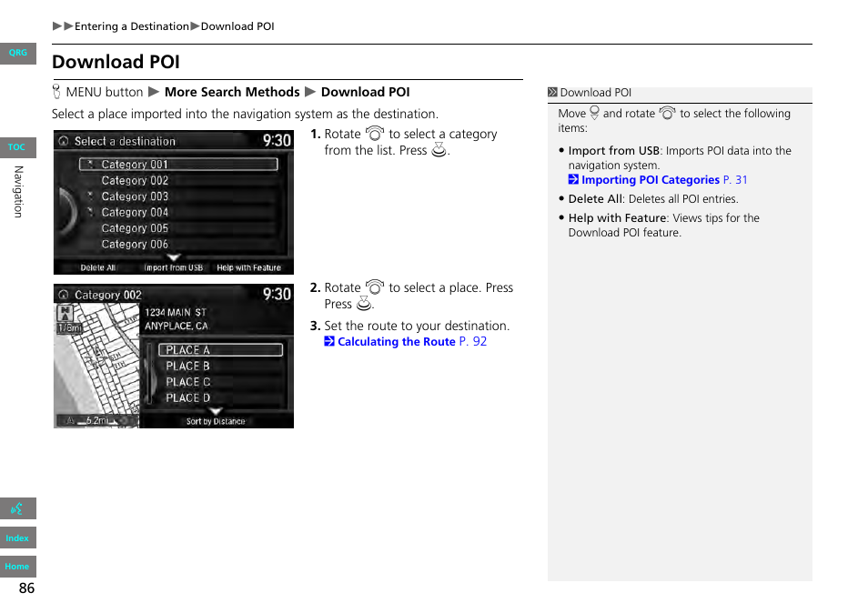Follow the Importing POI Categories link
Screen dimensions: 868x613
point(651,180)
